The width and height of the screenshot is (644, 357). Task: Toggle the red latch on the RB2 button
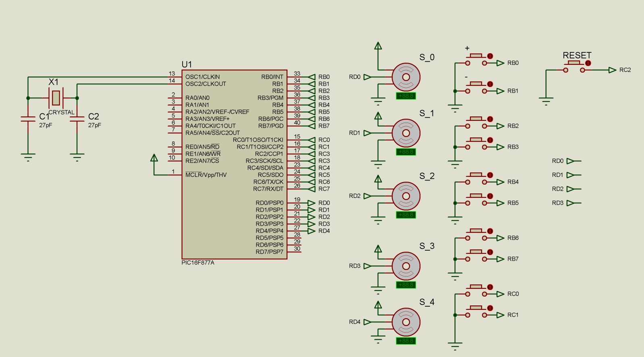tap(490, 119)
